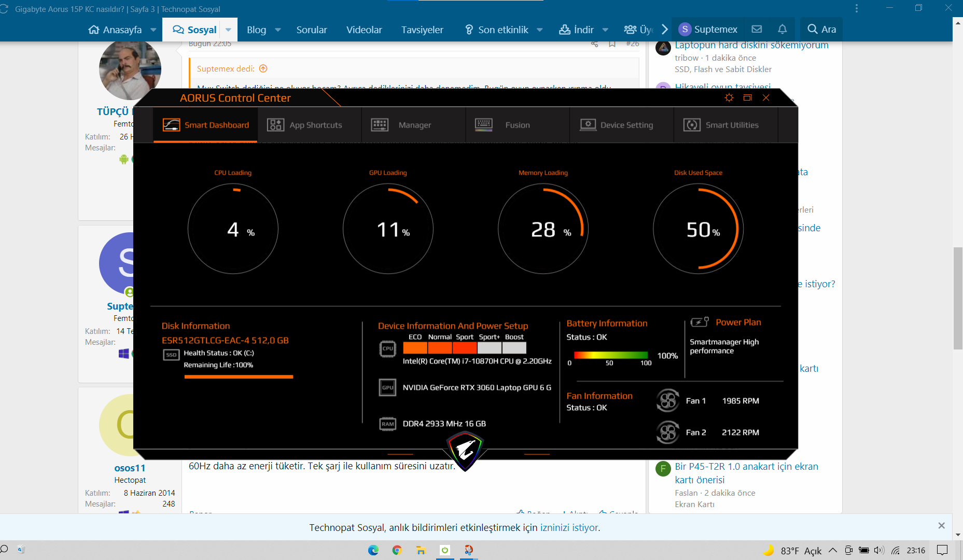Screen dimensions: 963x560
Task: Expand the İndir menu dropdown arrow
Action: (x=605, y=30)
